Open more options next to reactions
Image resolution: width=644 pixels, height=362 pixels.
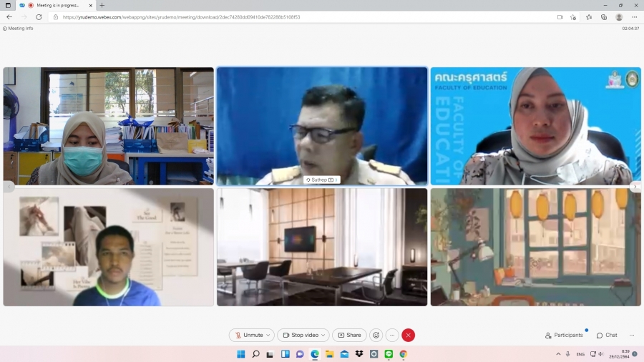tap(392, 335)
